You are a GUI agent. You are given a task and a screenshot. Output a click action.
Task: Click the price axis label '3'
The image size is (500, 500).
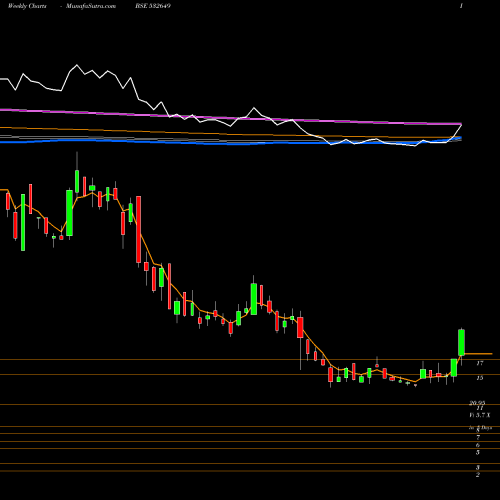478,467
